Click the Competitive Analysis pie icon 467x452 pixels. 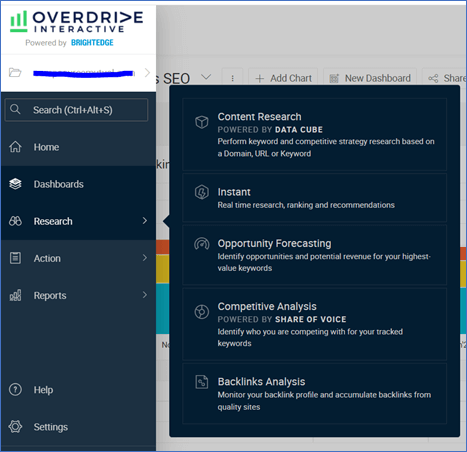(x=202, y=312)
